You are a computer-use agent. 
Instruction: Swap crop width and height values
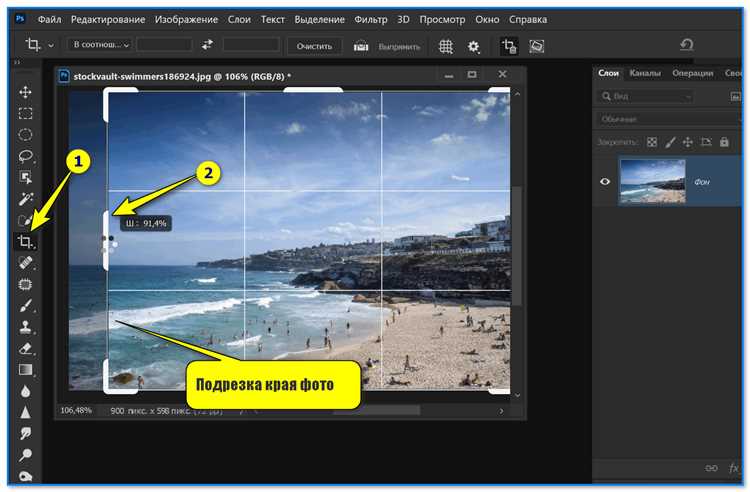click(x=207, y=46)
